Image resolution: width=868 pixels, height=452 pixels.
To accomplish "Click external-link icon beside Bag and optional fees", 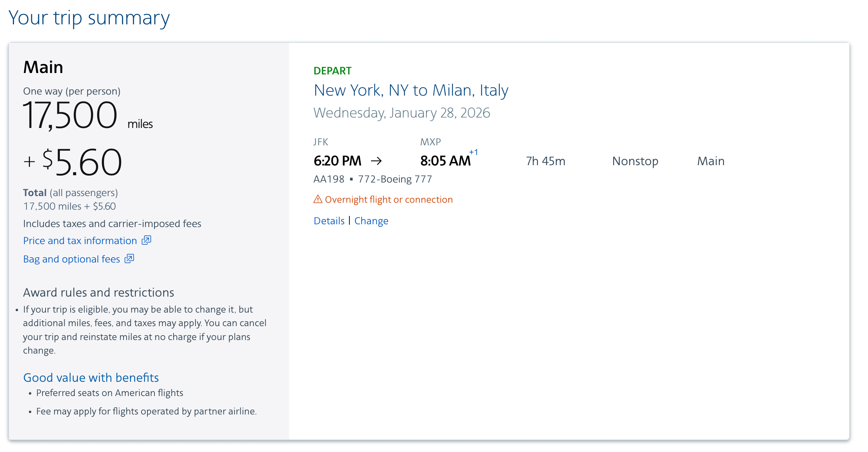I will pos(129,259).
